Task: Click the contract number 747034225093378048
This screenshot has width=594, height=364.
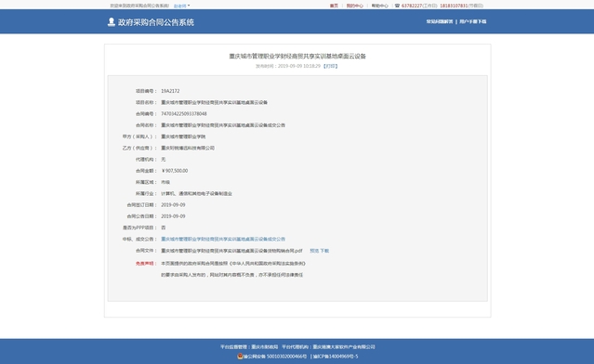Action: 184,114
